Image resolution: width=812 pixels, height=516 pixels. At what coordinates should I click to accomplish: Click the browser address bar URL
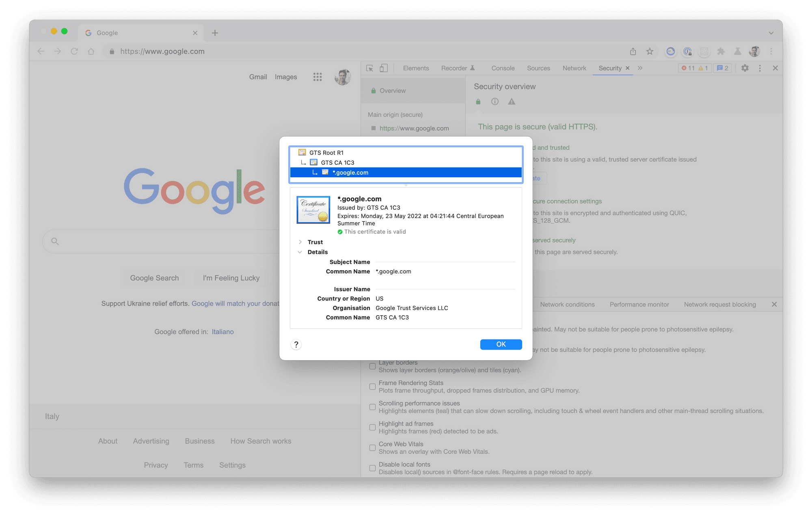pos(162,52)
